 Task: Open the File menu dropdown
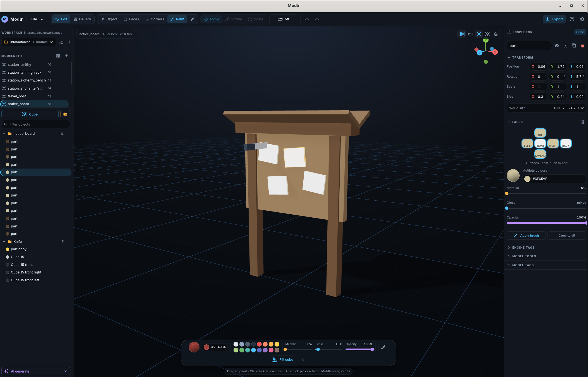pos(37,19)
